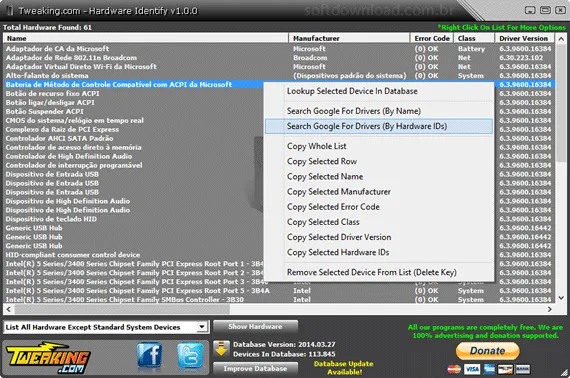Click the yellow database download arrow icon
570x378 pixels.
tap(221, 348)
